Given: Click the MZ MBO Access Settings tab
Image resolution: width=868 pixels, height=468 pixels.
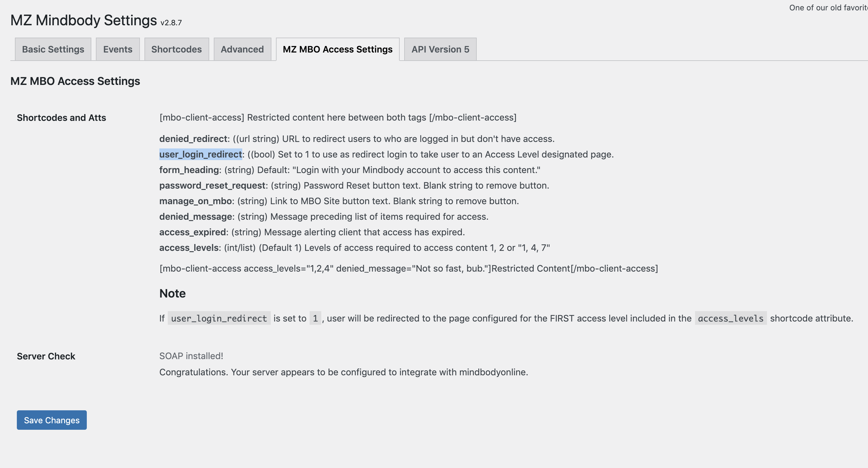Looking at the screenshot, I should [x=337, y=49].
